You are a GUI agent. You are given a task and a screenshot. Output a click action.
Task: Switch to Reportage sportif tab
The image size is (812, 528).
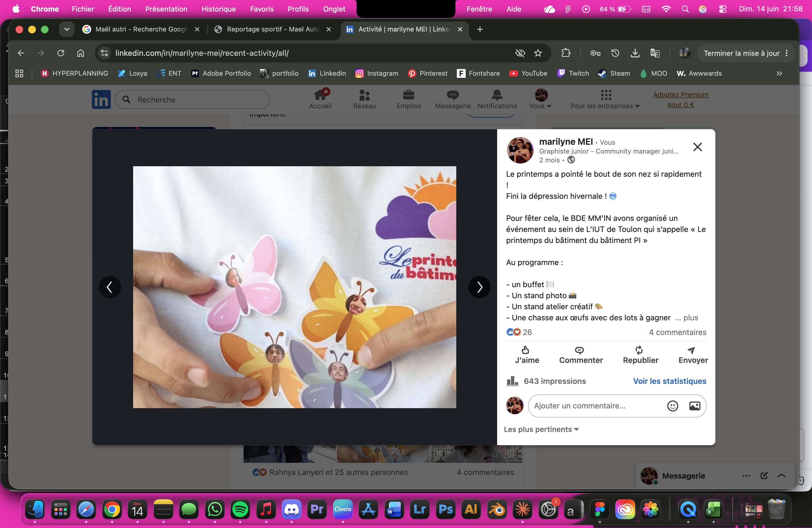point(272,29)
